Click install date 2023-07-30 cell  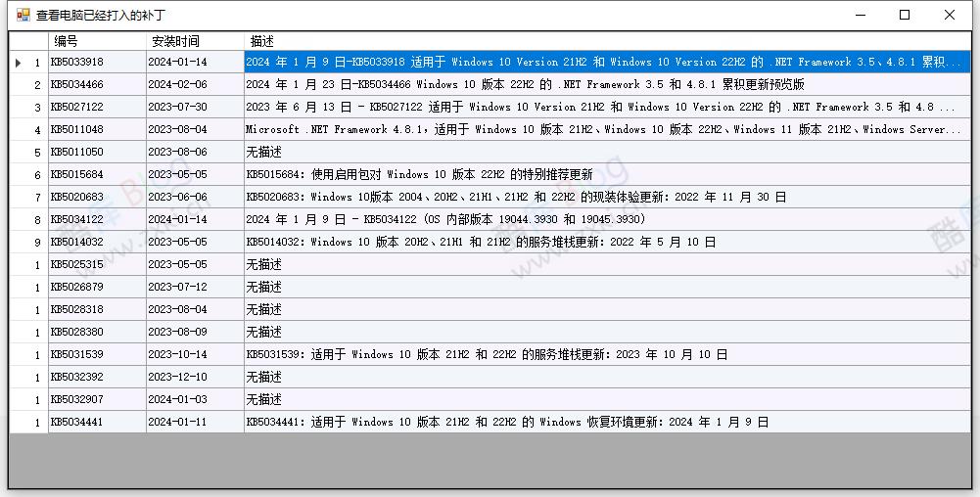(194, 108)
